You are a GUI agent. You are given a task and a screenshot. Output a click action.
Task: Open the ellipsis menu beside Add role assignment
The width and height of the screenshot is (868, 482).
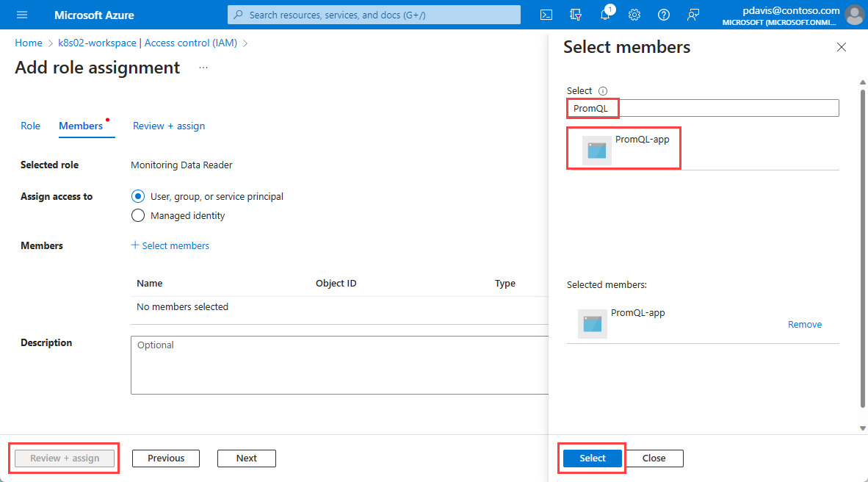point(203,68)
